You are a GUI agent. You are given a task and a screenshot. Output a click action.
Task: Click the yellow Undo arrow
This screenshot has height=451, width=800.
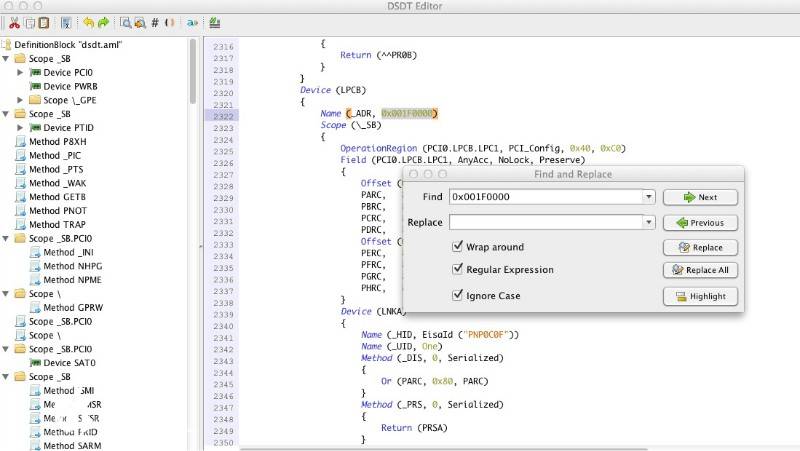pyautogui.click(x=88, y=22)
